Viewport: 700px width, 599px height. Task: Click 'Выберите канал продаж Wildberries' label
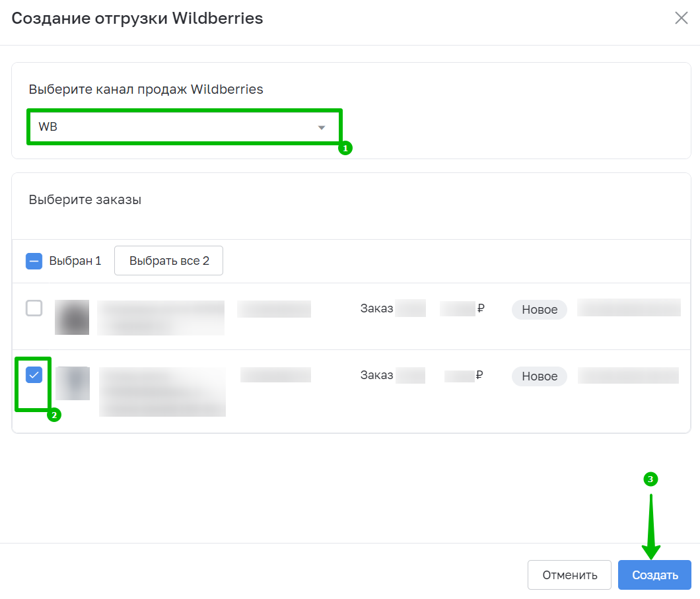(x=146, y=89)
